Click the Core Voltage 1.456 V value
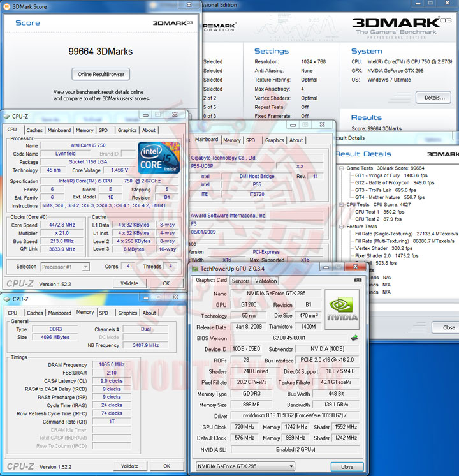 (119, 170)
